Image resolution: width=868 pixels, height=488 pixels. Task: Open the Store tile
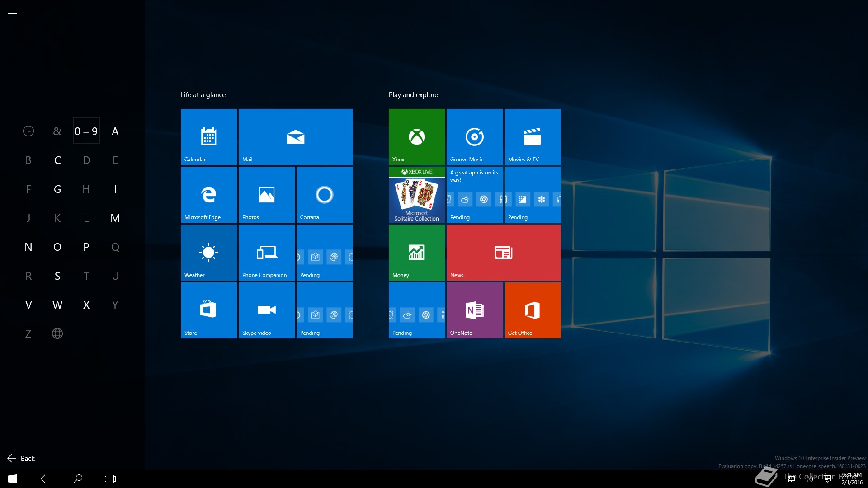click(x=208, y=310)
